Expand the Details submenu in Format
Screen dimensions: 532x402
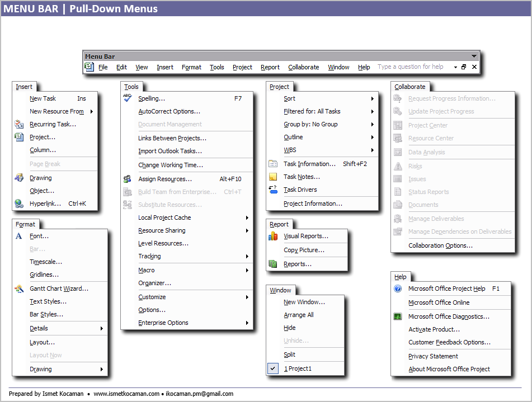(x=102, y=329)
